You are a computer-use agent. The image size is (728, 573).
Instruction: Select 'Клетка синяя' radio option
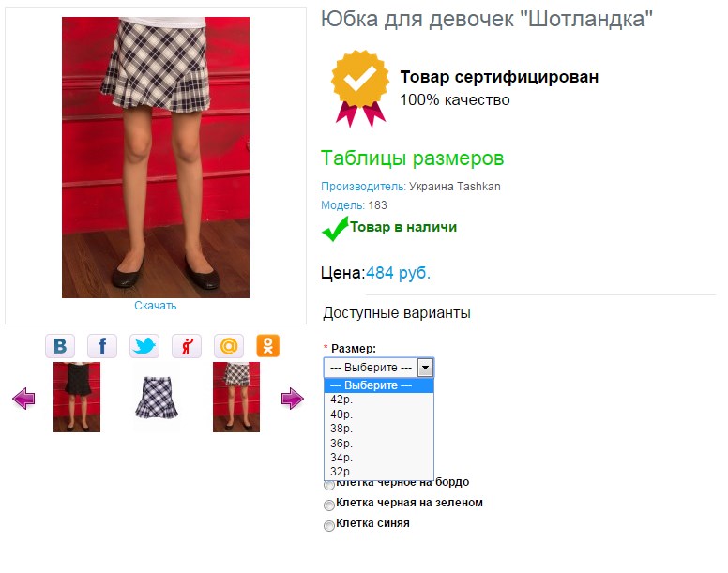pos(329,526)
